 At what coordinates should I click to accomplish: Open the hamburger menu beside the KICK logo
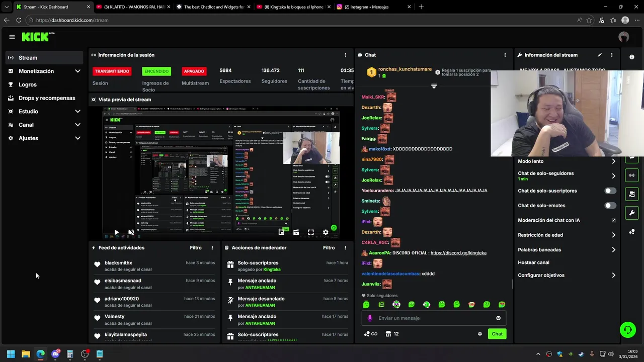[12, 37]
